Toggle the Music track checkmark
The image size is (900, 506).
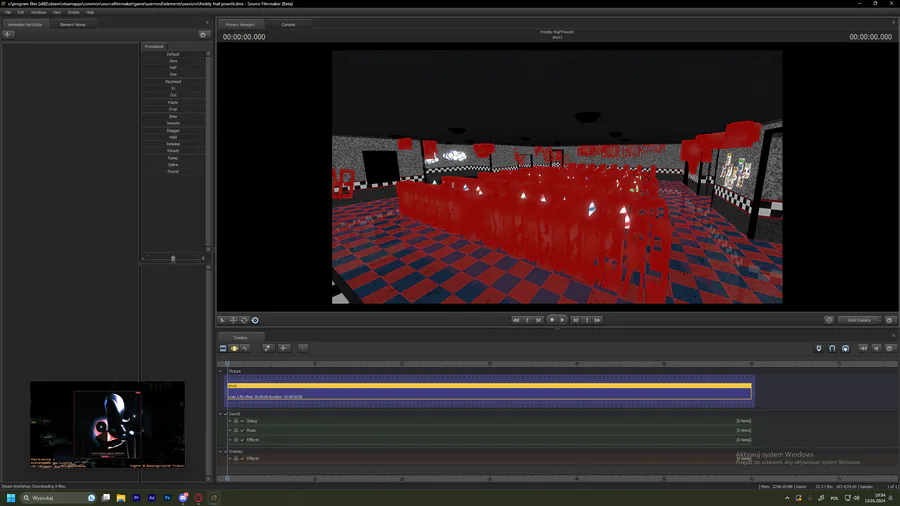coord(242,430)
